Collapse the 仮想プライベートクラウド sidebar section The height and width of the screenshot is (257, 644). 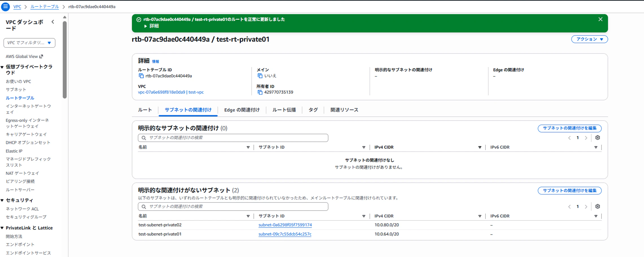coord(2,67)
